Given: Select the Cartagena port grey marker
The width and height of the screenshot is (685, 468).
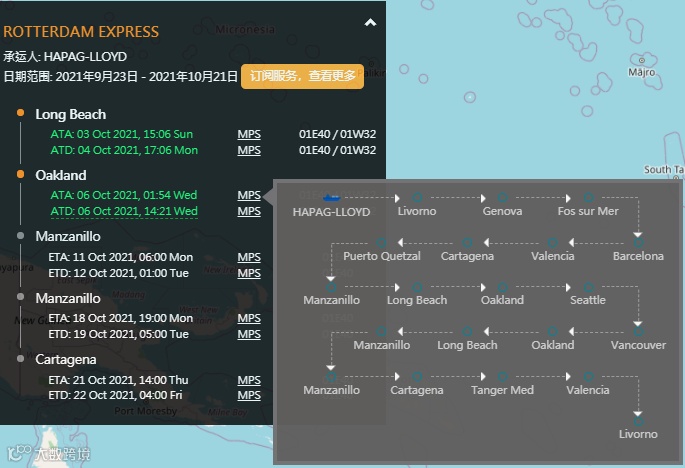Looking at the screenshot, I should coord(21,358).
